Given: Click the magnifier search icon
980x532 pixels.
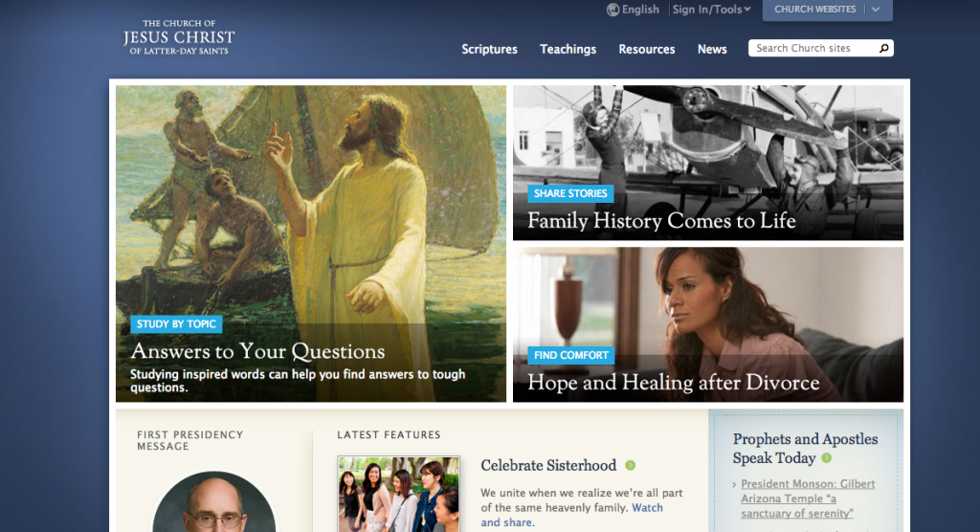Looking at the screenshot, I should tap(883, 48).
